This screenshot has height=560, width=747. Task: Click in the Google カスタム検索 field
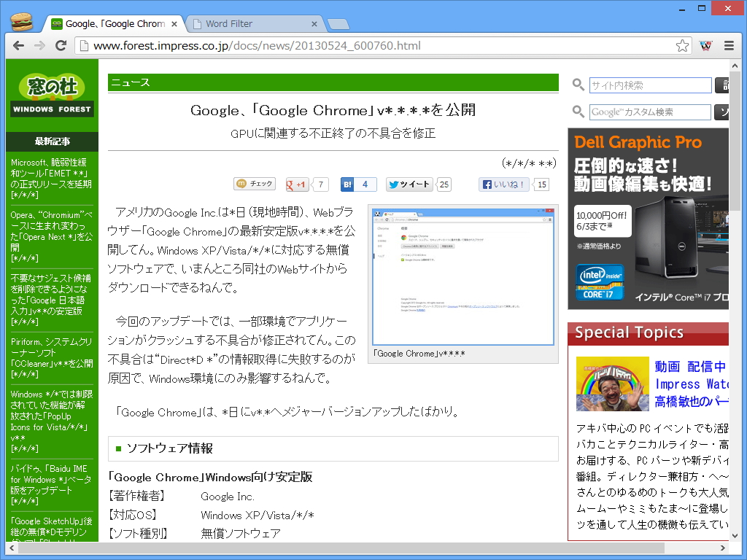tap(650, 112)
